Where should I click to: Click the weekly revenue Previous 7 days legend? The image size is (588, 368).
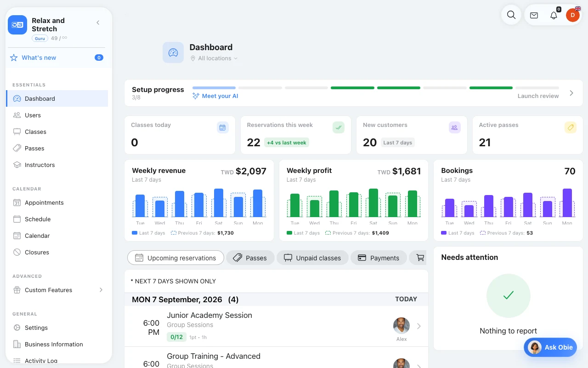tap(202, 233)
